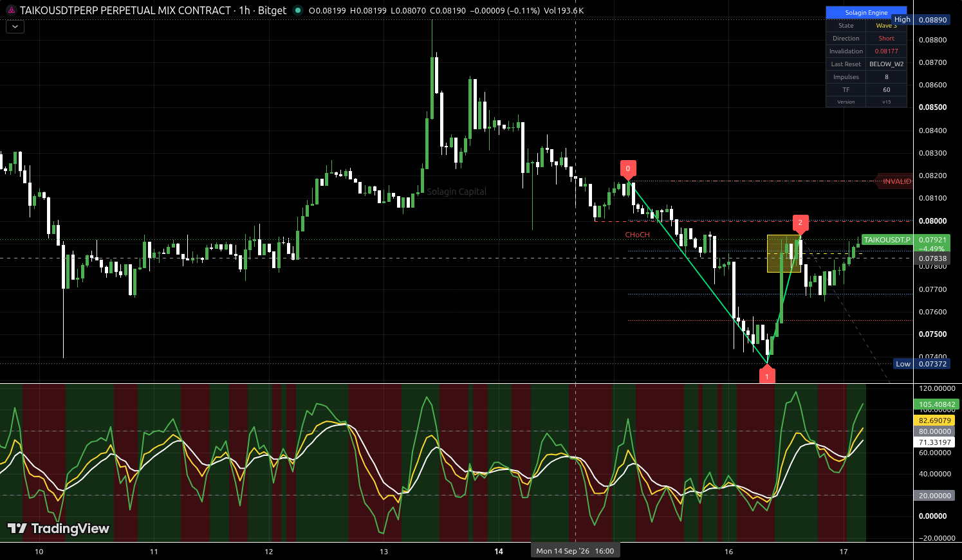
Task: Click the Solagin Engine table header
Action: click(x=866, y=12)
